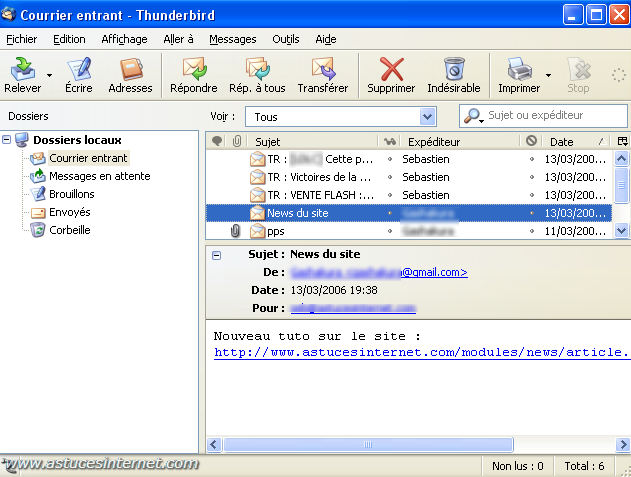The width and height of the screenshot is (631, 477).
Task: Select message TR : Victoires de la
Action: point(409,177)
